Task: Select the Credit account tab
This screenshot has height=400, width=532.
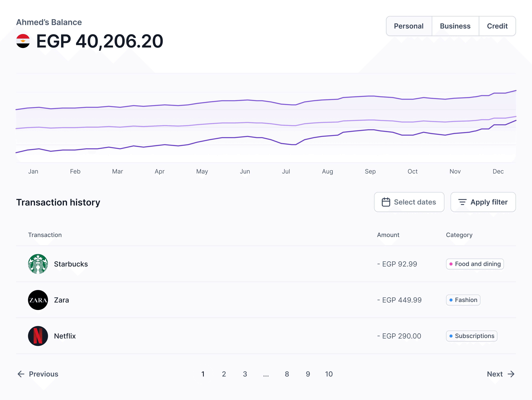Action: [x=497, y=26]
